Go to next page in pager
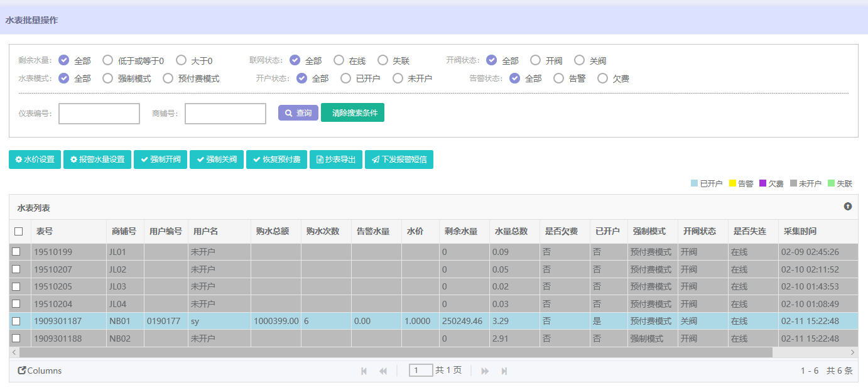 485,371
